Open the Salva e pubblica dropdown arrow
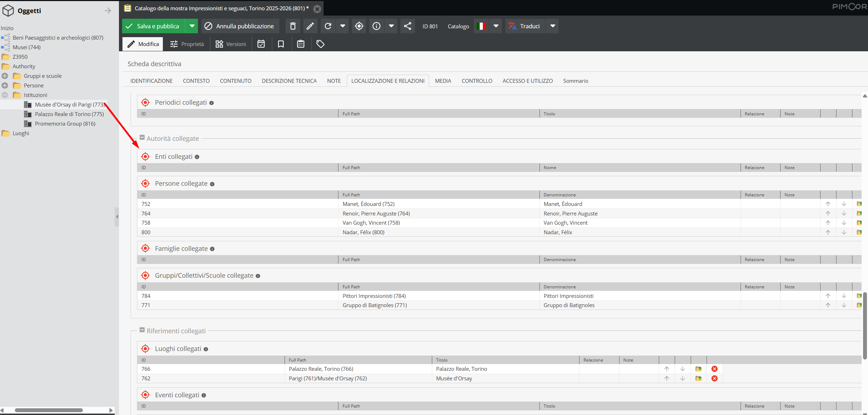 [x=192, y=26]
